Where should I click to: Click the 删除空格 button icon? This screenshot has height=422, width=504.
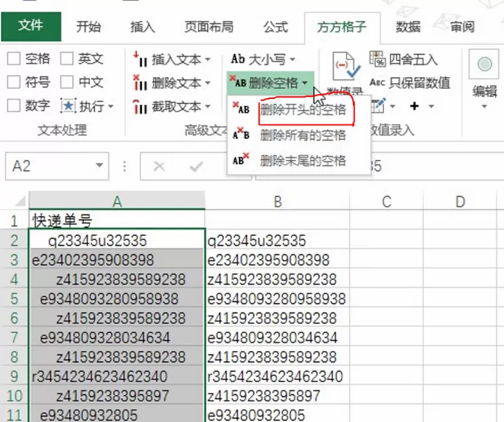(238, 82)
